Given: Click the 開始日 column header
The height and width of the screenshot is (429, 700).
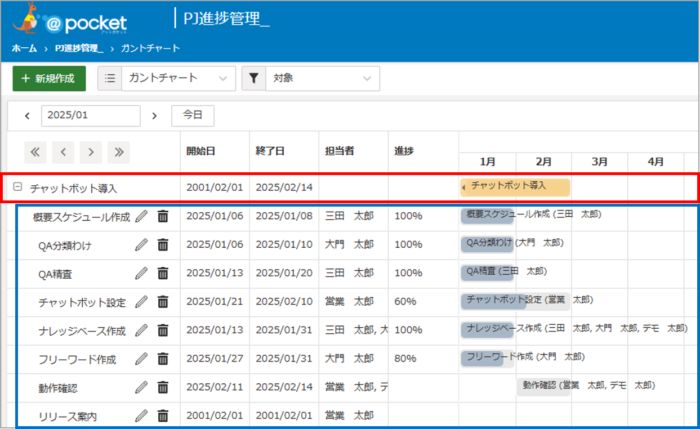Looking at the screenshot, I should coord(201,151).
